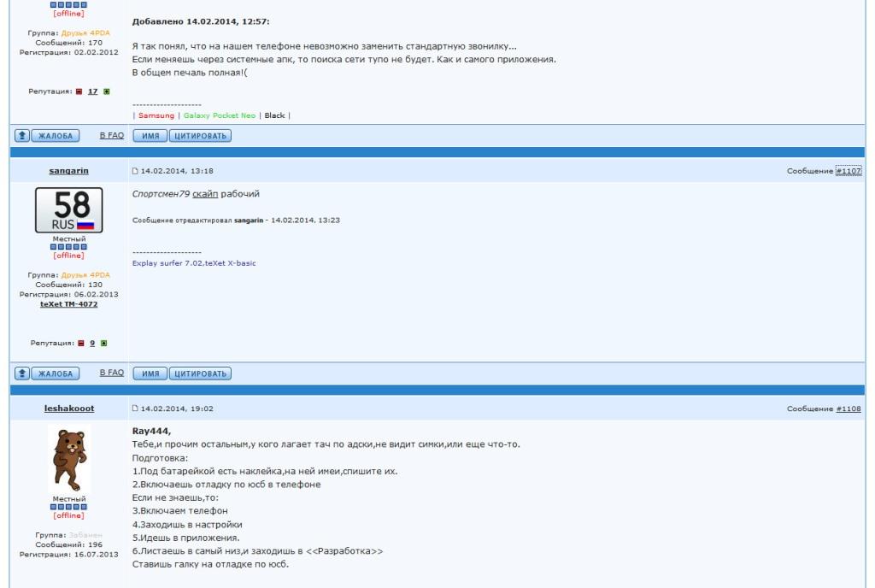Increase sangarin's reputation with the plus icon
875x588 pixels.
tap(103, 344)
